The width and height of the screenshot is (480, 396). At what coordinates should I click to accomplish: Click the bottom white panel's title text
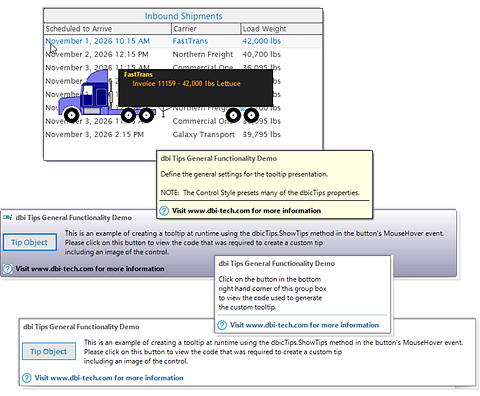(81, 327)
